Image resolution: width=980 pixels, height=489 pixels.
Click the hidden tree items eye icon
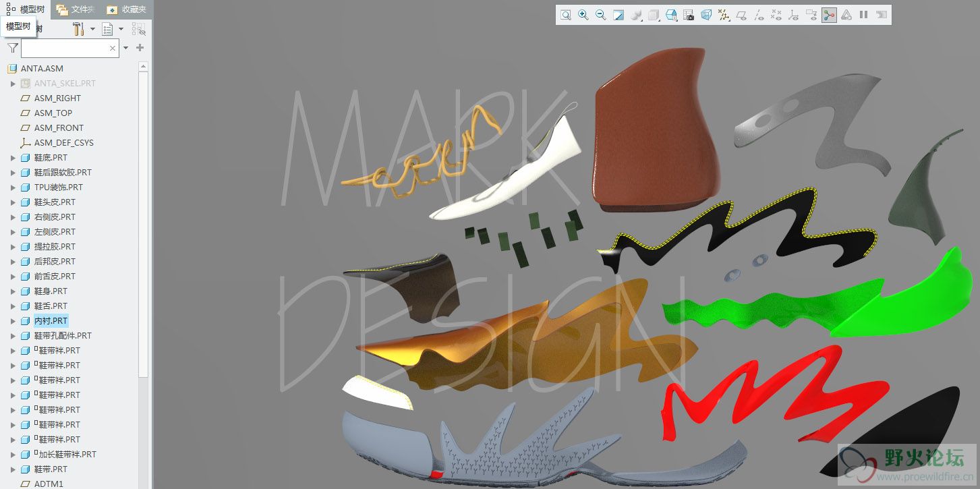[x=138, y=29]
